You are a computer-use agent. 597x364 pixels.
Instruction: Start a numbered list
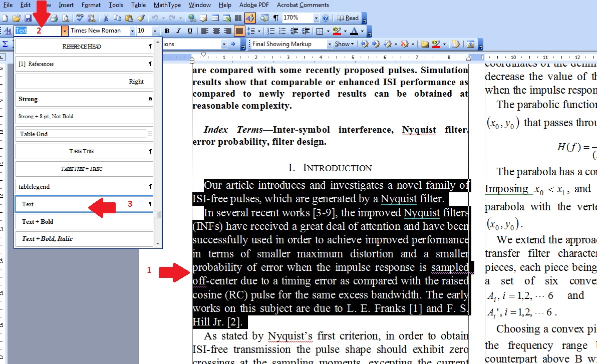pos(271,31)
